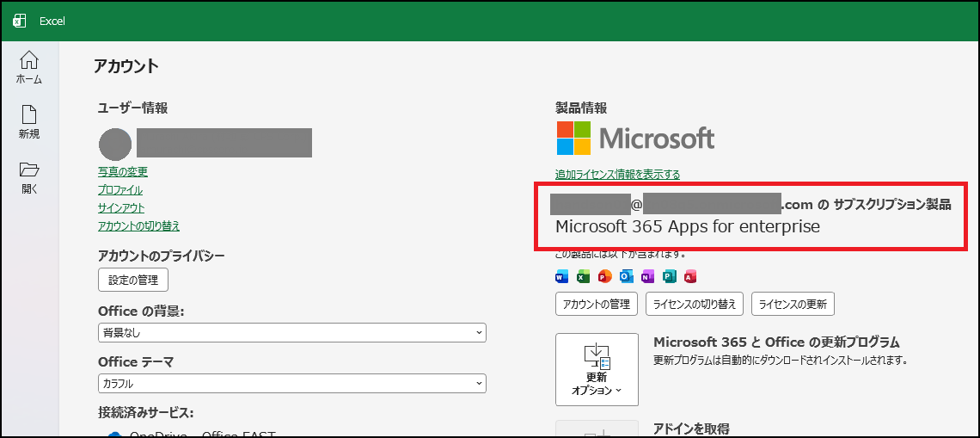Click the アカウントの管理 button
Screen dimensions: 980x438
pyautogui.click(x=597, y=304)
